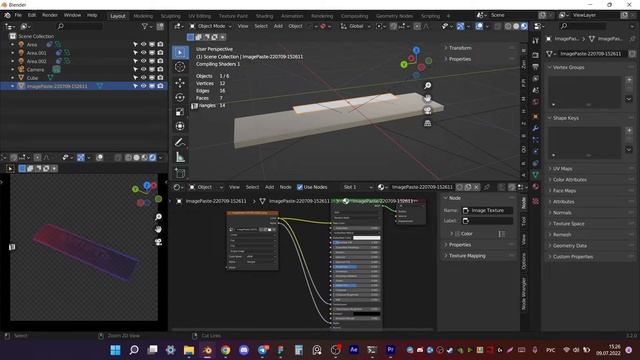Open the File menu
Screen dimensions: 640x360
click(18, 15)
